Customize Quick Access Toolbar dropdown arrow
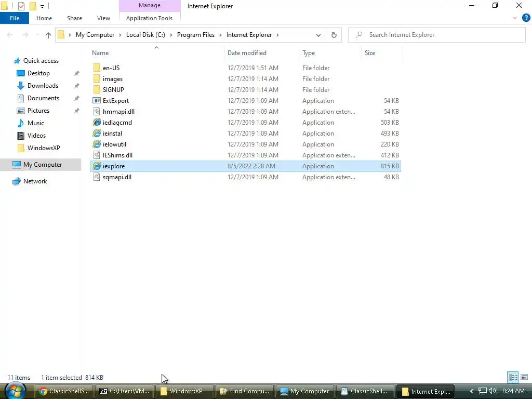This screenshot has width=532, height=399. coord(42,6)
